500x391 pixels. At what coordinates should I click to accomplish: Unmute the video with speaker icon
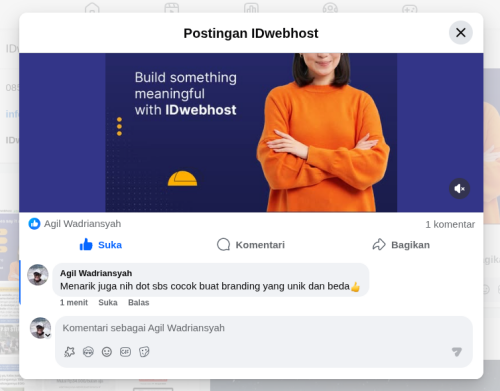[459, 189]
